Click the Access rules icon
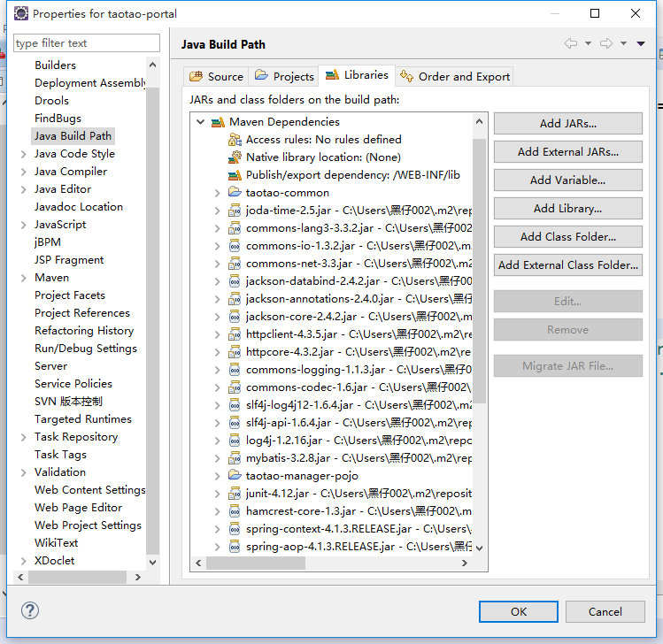The height and width of the screenshot is (644, 663). click(x=235, y=140)
